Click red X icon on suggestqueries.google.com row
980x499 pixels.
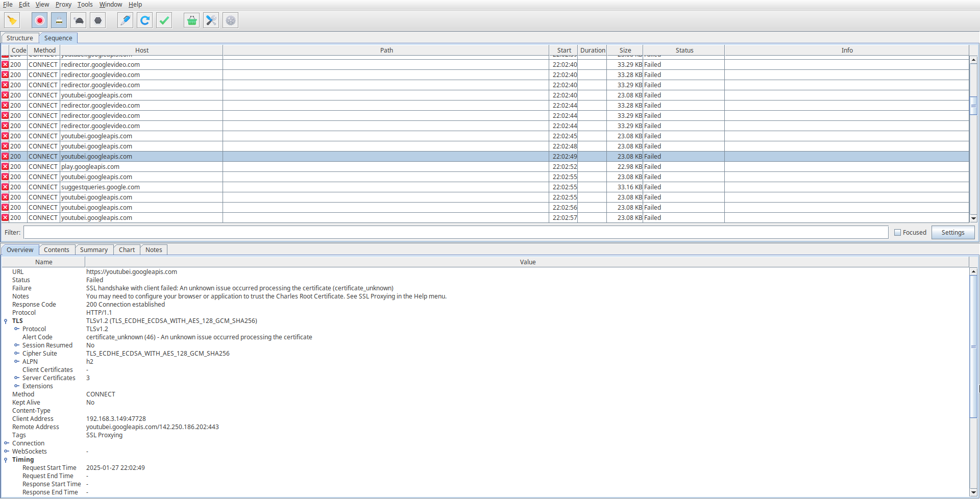click(5, 187)
